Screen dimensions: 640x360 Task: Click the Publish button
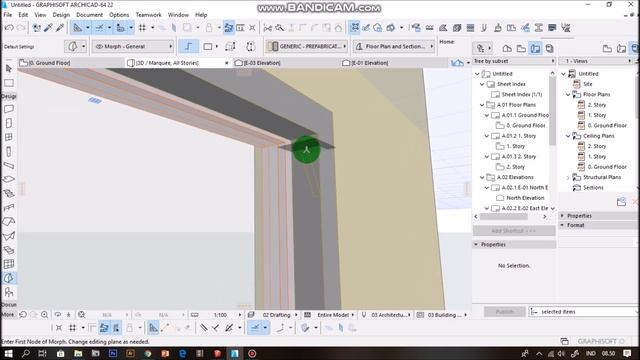505,311
